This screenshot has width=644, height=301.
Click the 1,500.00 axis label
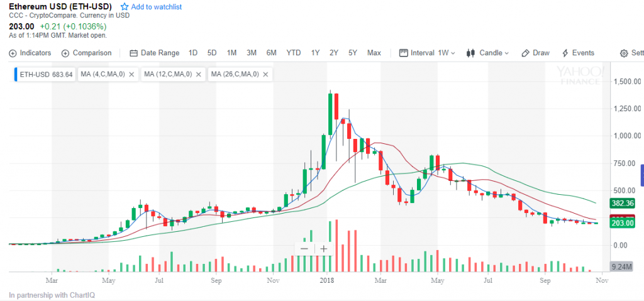[627, 82]
